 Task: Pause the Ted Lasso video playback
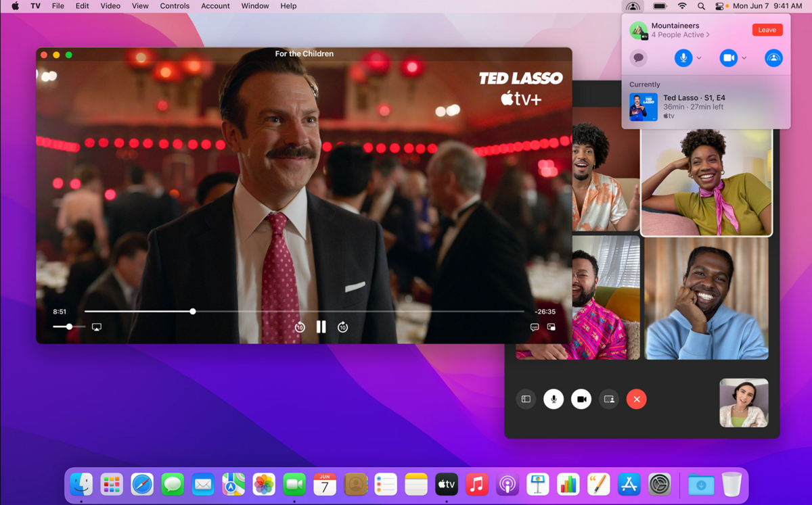point(321,327)
